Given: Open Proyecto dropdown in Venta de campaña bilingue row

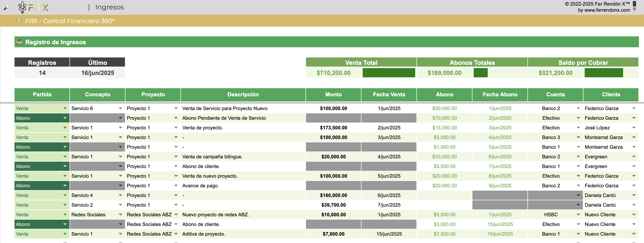Looking at the screenshot, I should (x=176, y=157).
